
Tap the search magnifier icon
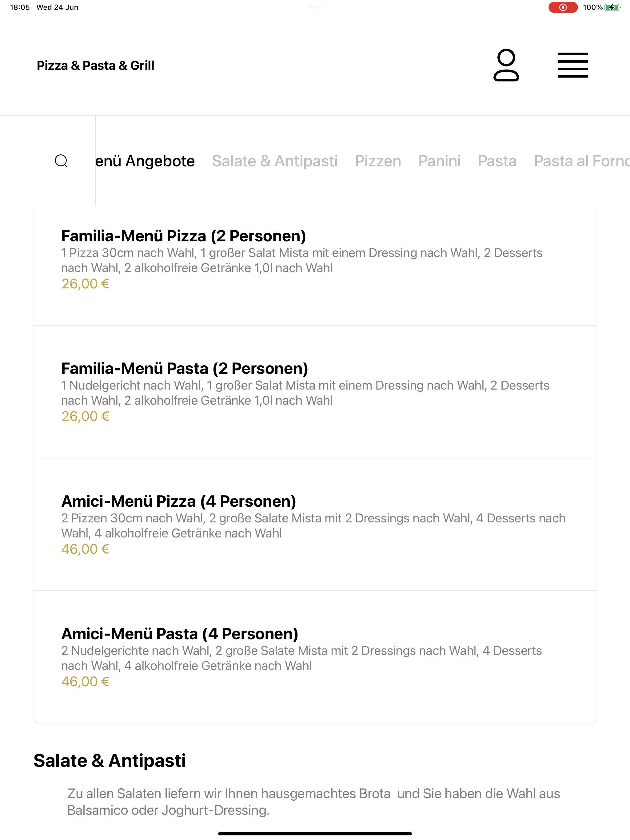[x=61, y=160]
